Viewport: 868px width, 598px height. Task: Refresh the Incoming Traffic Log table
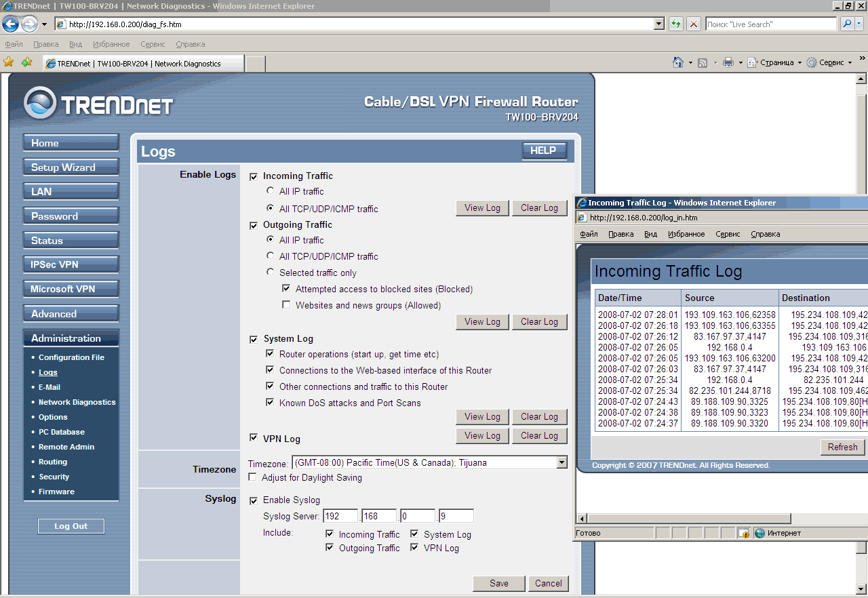click(x=843, y=447)
